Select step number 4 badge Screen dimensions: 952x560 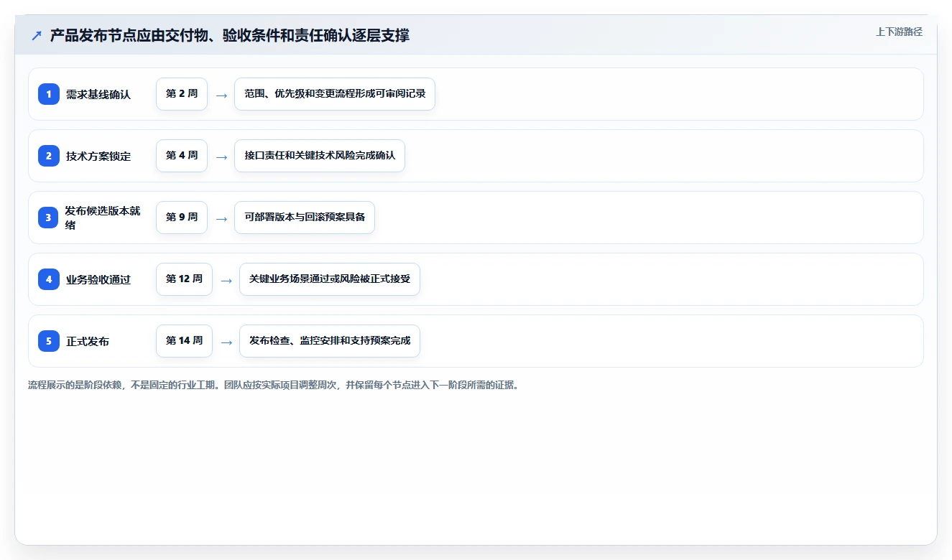coord(49,279)
